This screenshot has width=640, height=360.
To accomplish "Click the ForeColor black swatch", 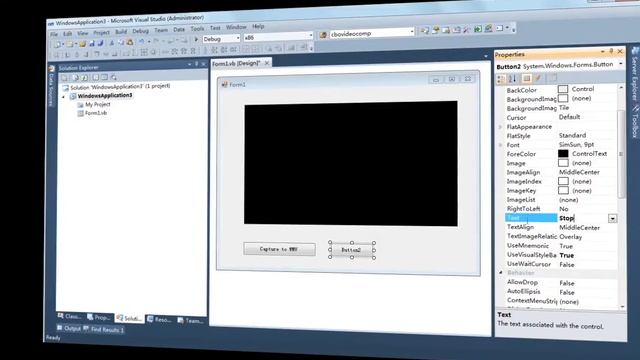I will coord(563,153).
